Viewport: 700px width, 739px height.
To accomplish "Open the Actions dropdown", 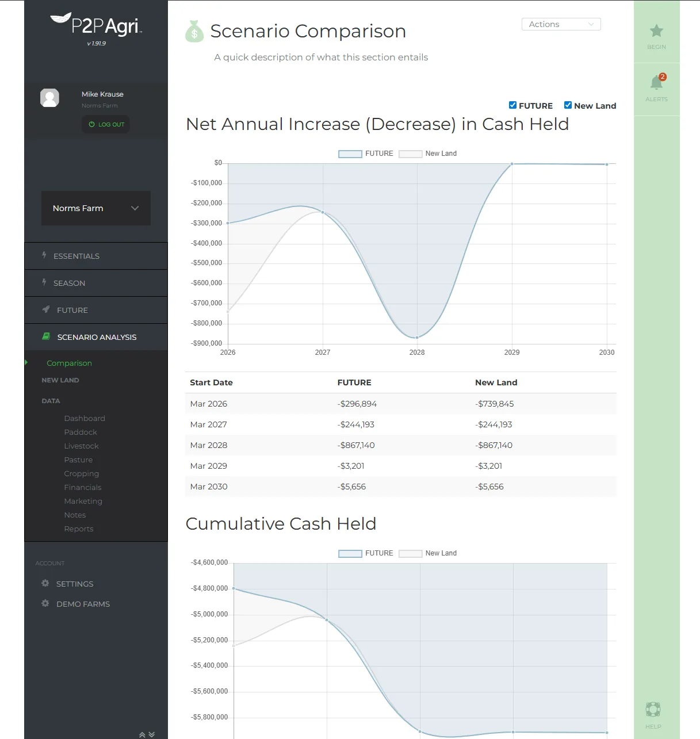I will pos(561,24).
